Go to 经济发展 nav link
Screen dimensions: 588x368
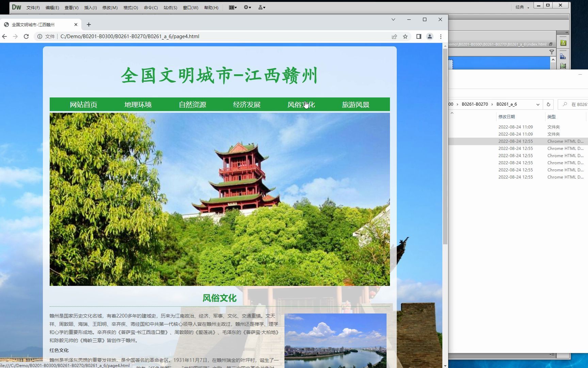pyautogui.click(x=247, y=105)
